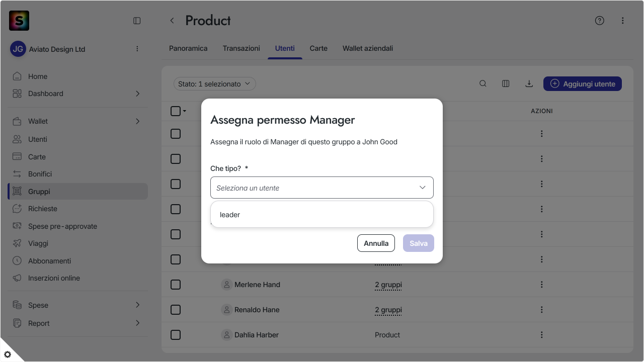Click Dahlia Harber's user avatar icon

[226, 335]
